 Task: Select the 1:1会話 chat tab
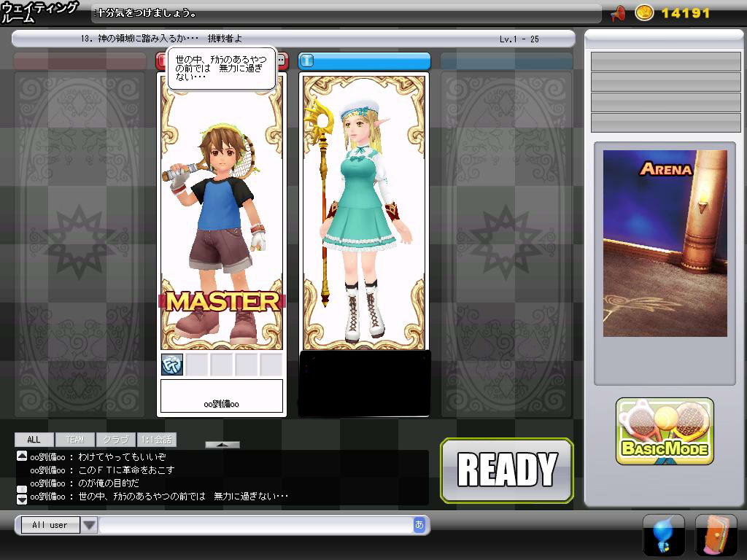click(x=156, y=440)
